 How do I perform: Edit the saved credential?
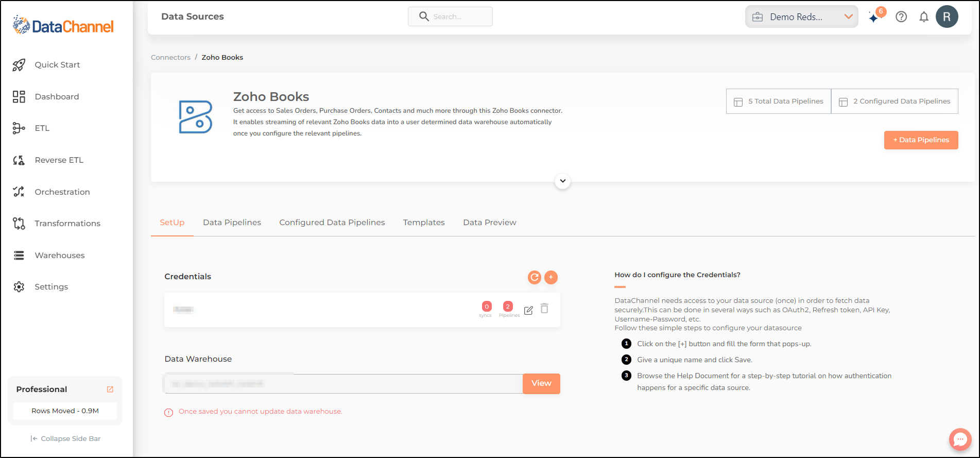(528, 310)
